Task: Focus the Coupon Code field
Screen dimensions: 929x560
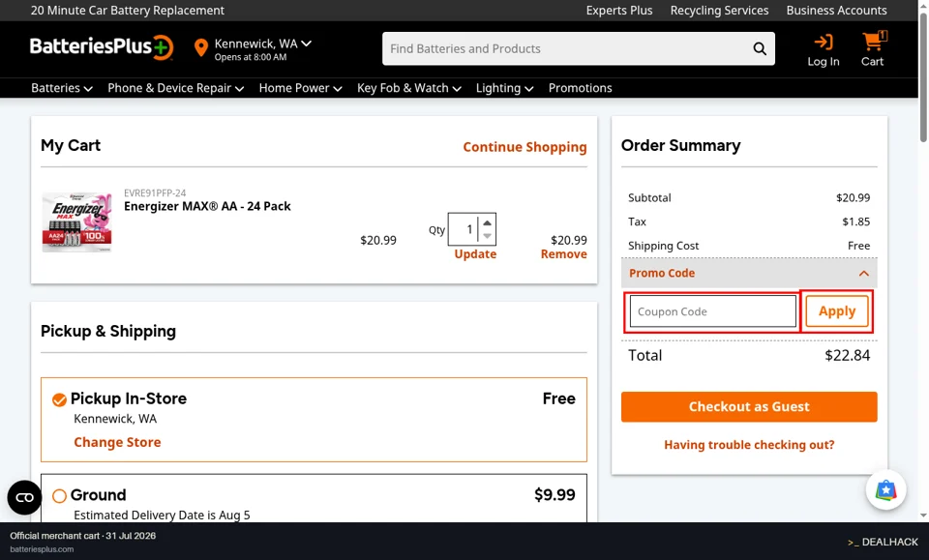Action: (x=713, y=311)
